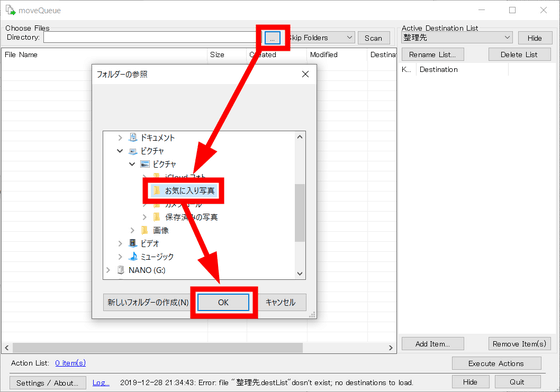This screenshot has height=392, width=560.
Task: Expand the NANO (G:) drive node
Action: (x=108, y=270)
